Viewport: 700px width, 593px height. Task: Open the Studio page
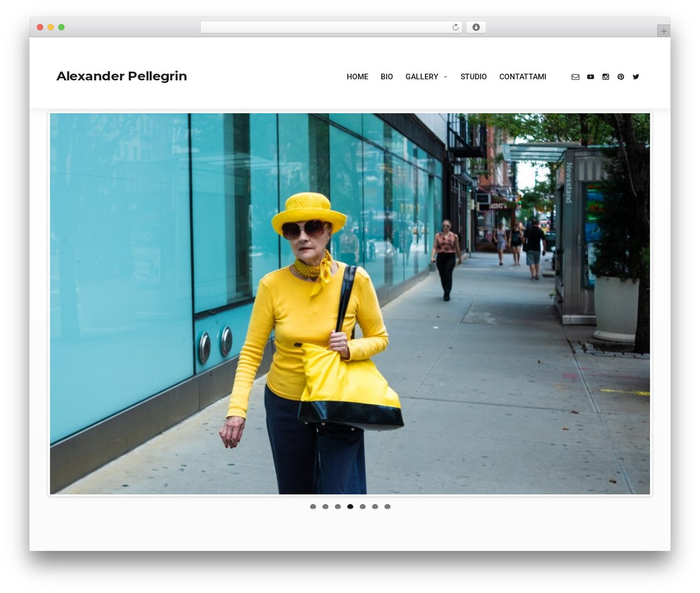click(474, 77)
